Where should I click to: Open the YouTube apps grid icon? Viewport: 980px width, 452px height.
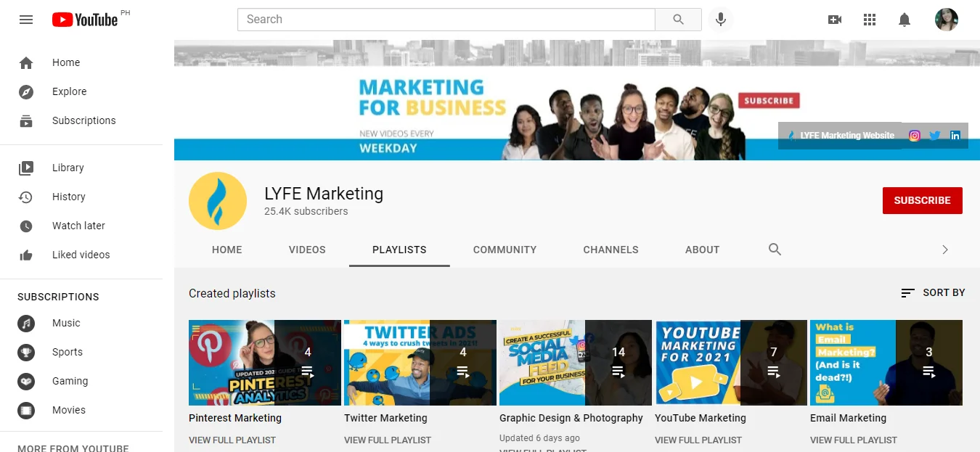[x=869, y=20]
